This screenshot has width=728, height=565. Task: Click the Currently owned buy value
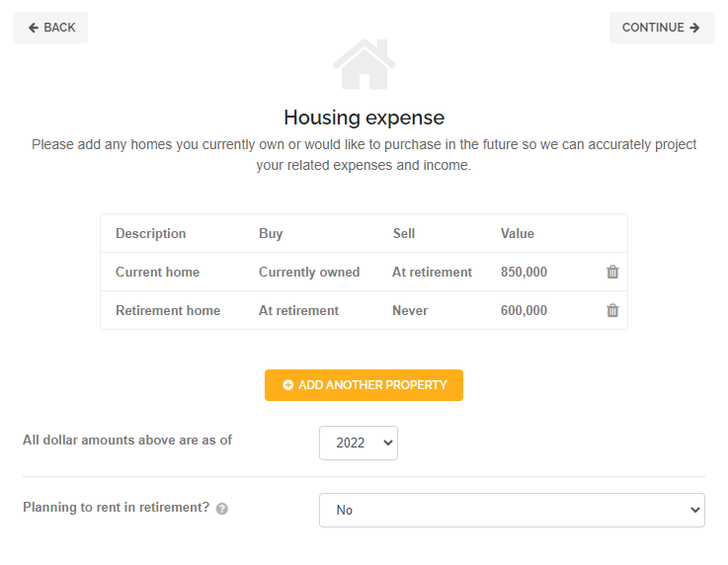click(x=309, y=272)
